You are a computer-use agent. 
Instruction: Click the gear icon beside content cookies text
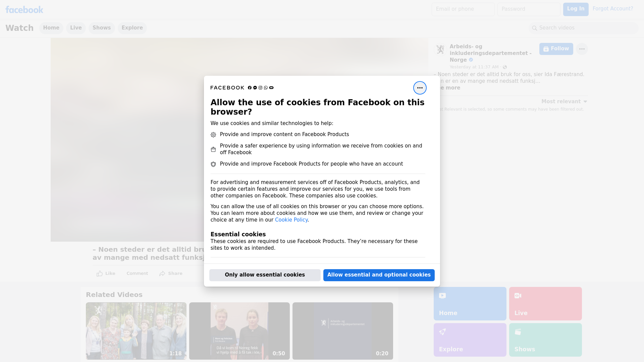click(213, 135)
